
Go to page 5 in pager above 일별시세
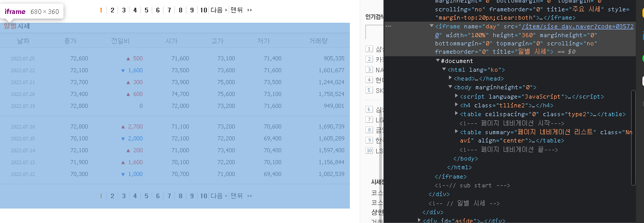point(147,10)
